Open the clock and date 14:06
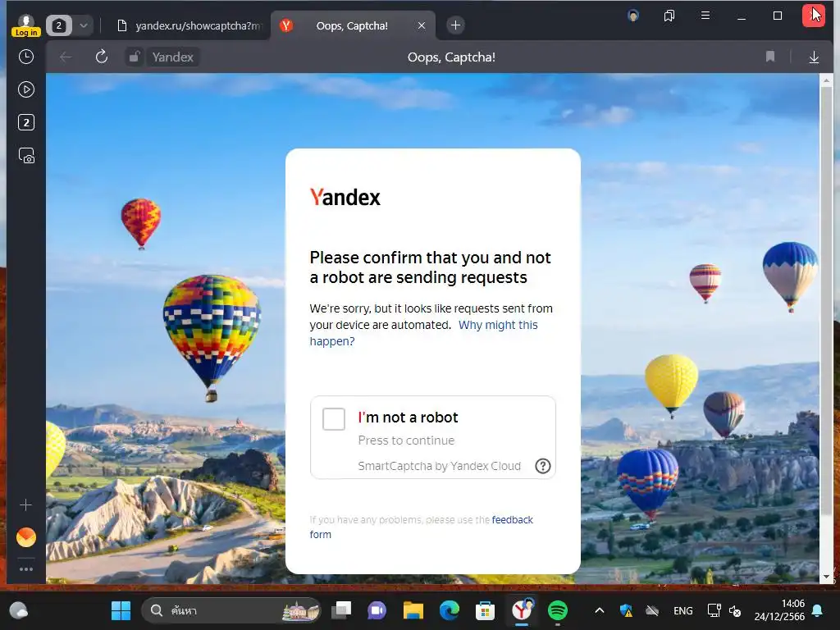The height and width of the screenshot is (630, 840). click(x=779, y=610)
